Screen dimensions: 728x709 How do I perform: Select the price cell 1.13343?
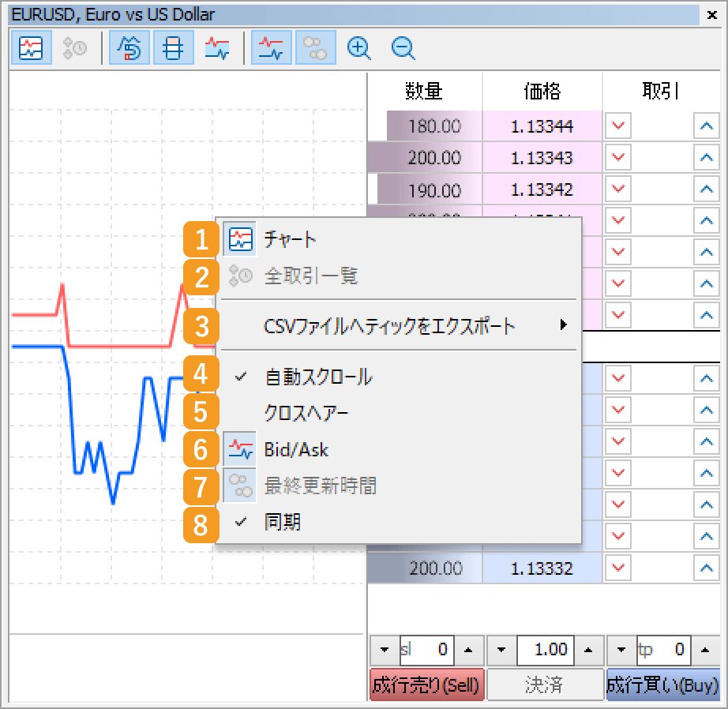(x=542, y=157)
